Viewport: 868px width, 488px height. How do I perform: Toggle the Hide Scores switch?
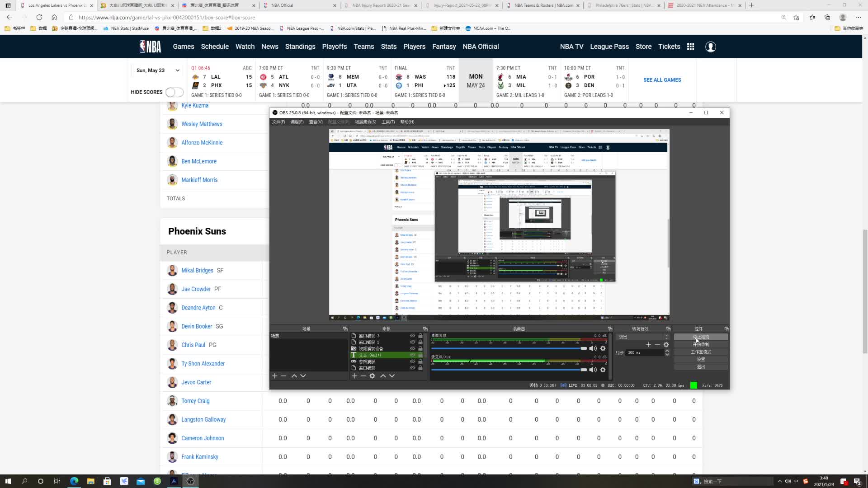pyautogui.click(x=174, y=92)
